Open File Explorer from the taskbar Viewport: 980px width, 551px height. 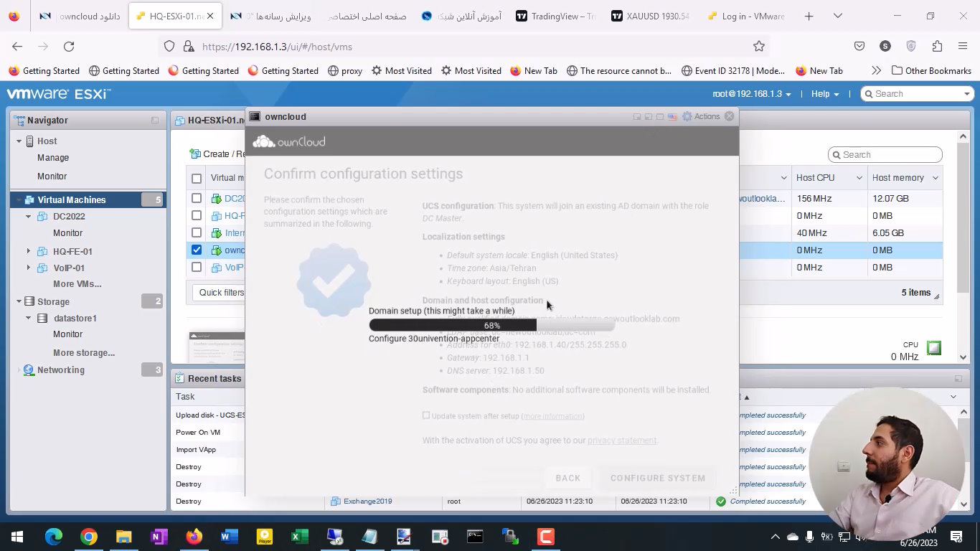pos(124,537)
